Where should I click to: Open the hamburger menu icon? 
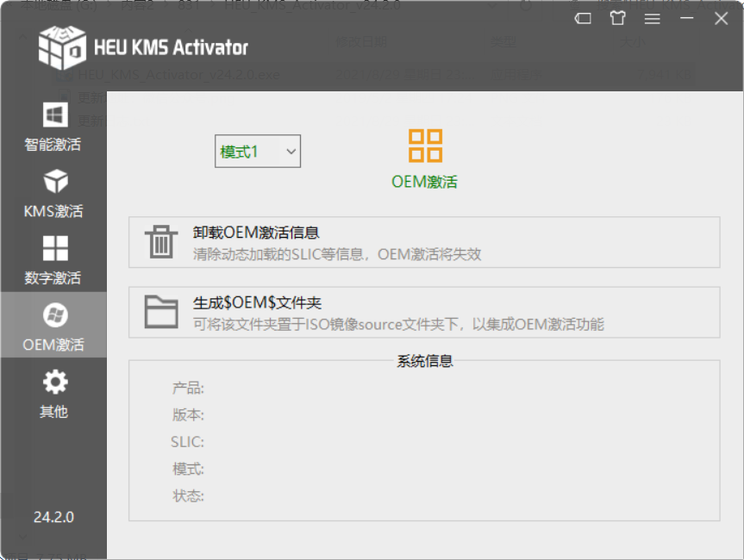point(652,18)
